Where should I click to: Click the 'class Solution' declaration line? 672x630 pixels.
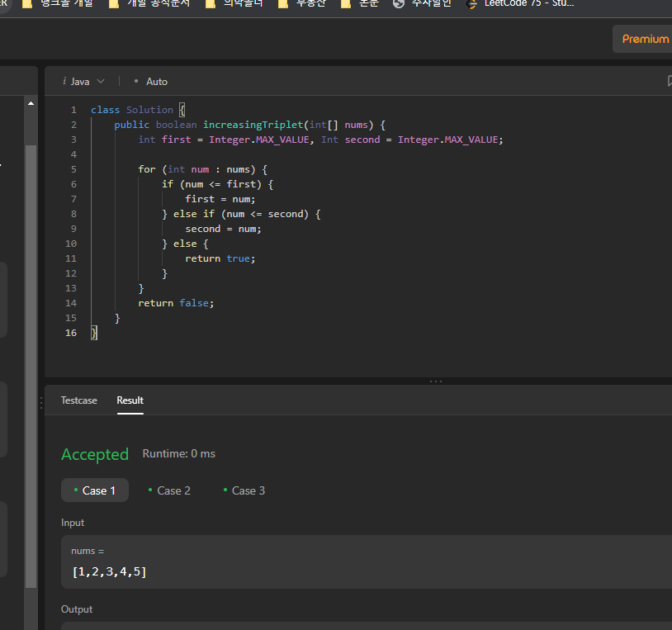pos(138,110)
